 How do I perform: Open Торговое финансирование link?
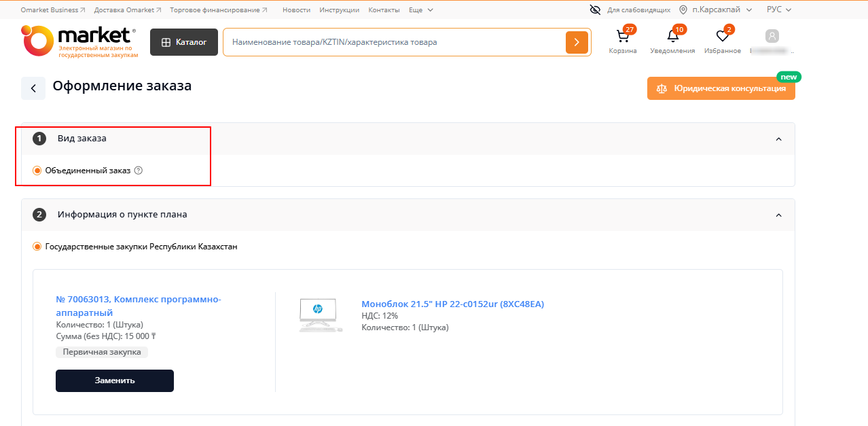point(219,10)
